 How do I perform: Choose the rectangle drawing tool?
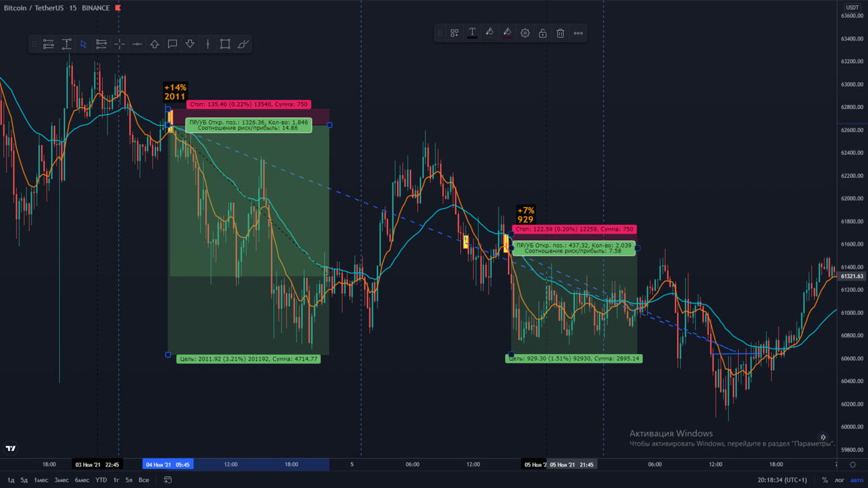[x=225, y=44]
